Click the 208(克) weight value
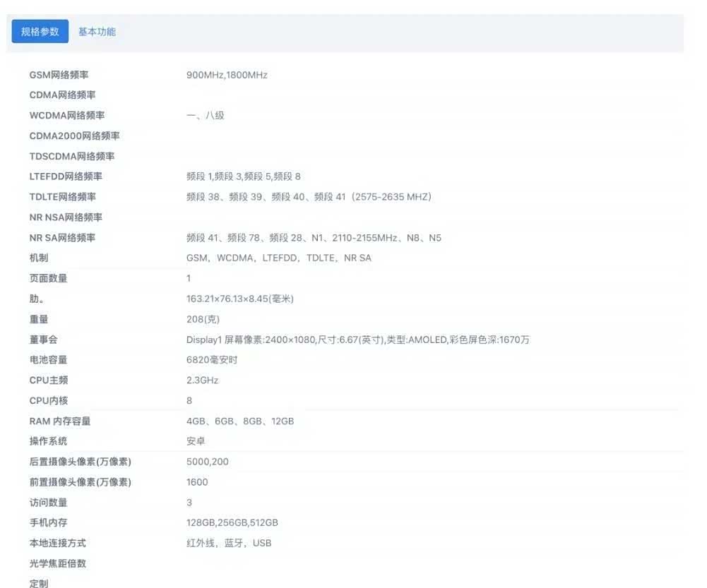 (x=203, y=319)
